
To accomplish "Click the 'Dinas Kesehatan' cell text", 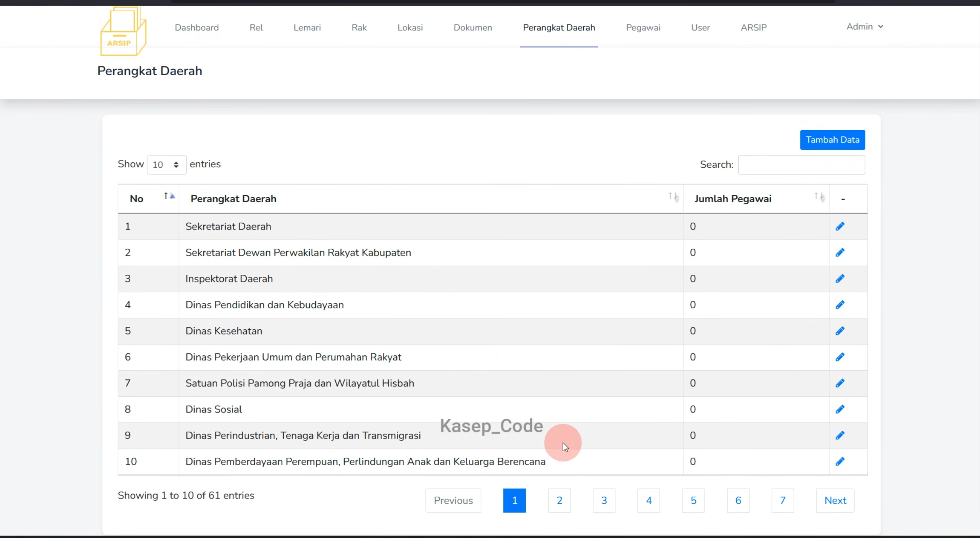I will [x=224, y=331].
